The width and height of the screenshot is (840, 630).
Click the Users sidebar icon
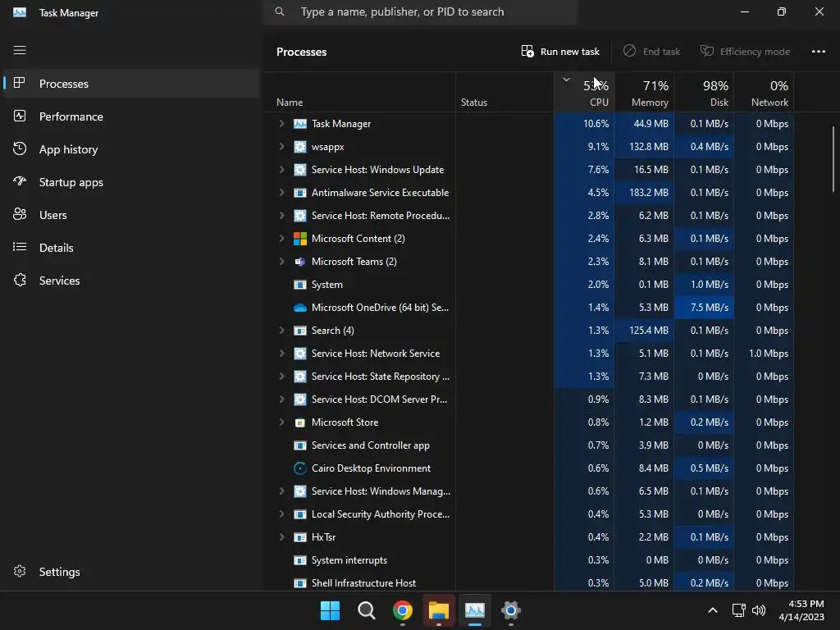tap(20, 214)
